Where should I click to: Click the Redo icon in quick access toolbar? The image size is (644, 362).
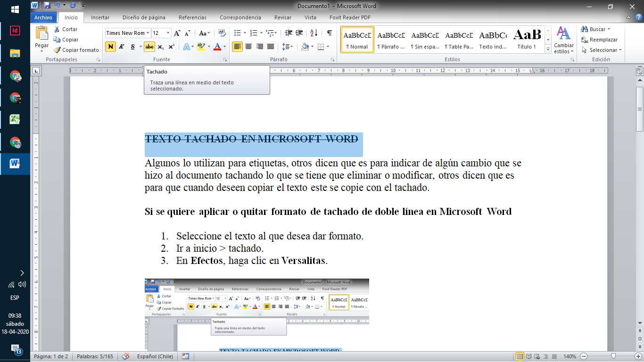coord(73,6)
